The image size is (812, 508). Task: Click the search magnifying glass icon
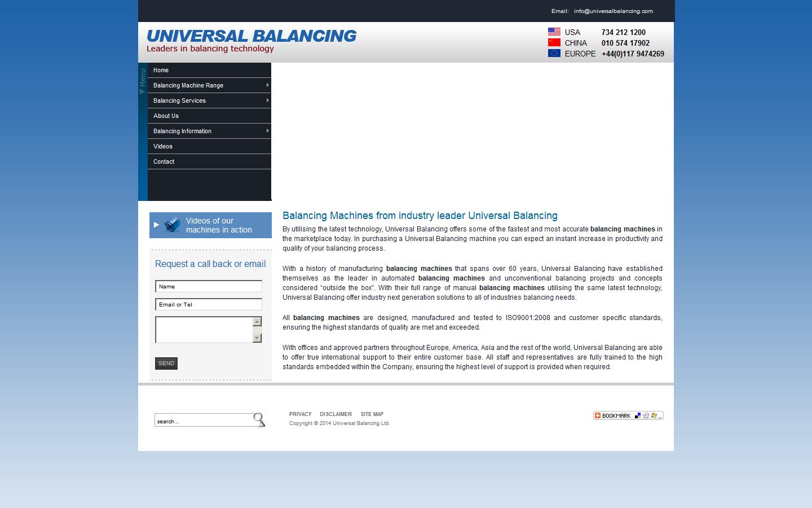click(259, 420)
